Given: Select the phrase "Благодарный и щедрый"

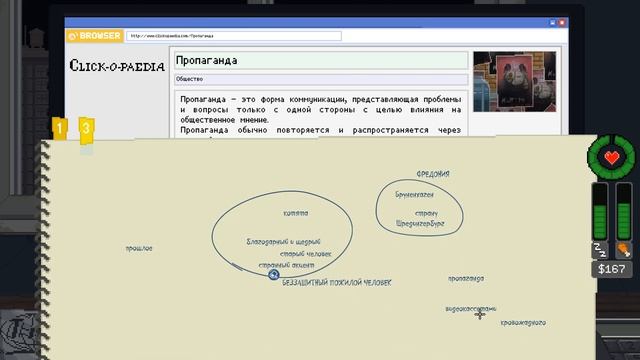Looking at the screenshot, I should [283, 242].
